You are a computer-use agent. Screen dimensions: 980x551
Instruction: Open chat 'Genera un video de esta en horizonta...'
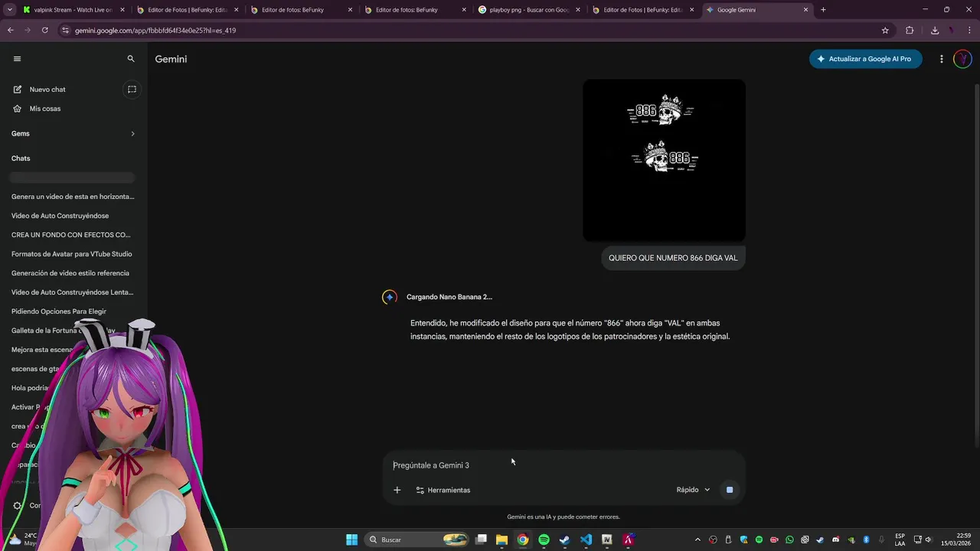pos(73,197)
